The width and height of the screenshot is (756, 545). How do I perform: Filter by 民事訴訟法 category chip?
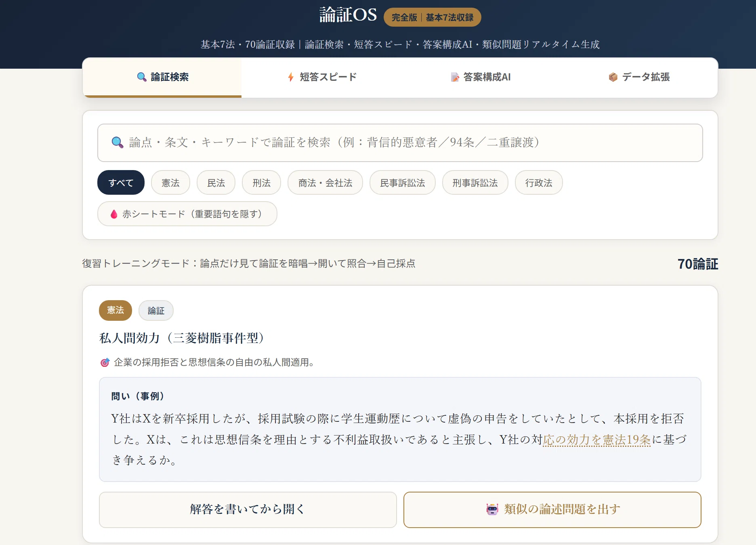[403, 183]
